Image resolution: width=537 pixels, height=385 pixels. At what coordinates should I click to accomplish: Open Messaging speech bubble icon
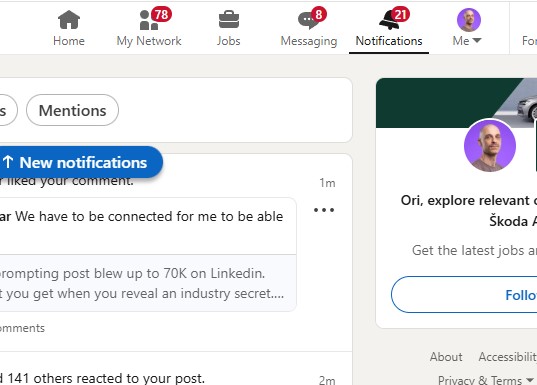coord(308,20)
